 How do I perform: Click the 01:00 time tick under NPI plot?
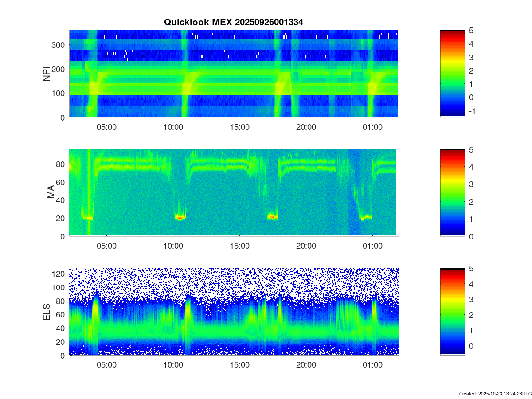coord(372,127)
